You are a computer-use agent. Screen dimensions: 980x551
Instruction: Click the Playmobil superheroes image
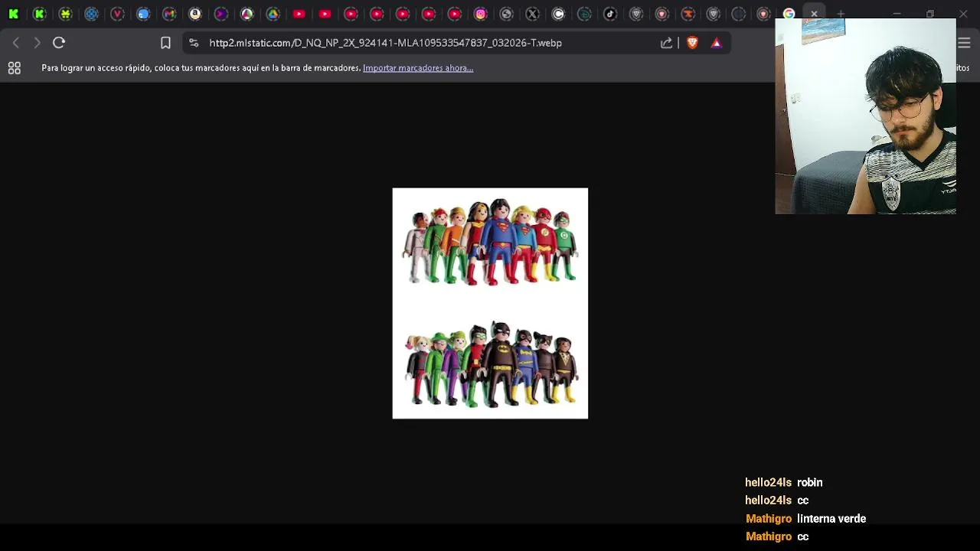pyautogui.click(x=490, y=303)
